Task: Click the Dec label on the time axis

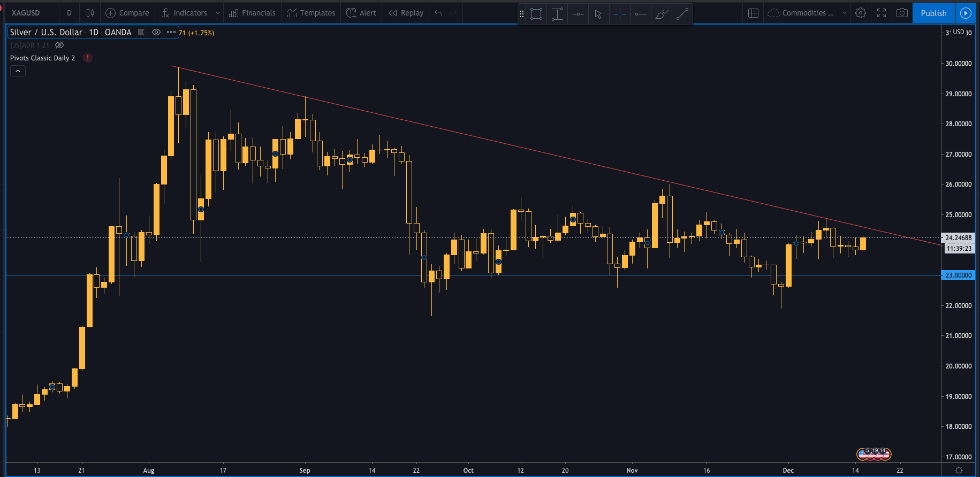Action: point(788,471)
